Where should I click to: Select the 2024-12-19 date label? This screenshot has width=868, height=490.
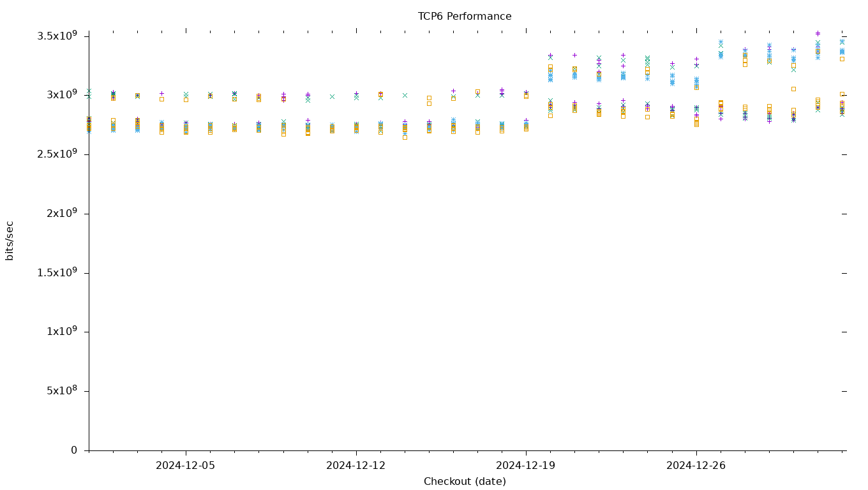tap(526, 466)
